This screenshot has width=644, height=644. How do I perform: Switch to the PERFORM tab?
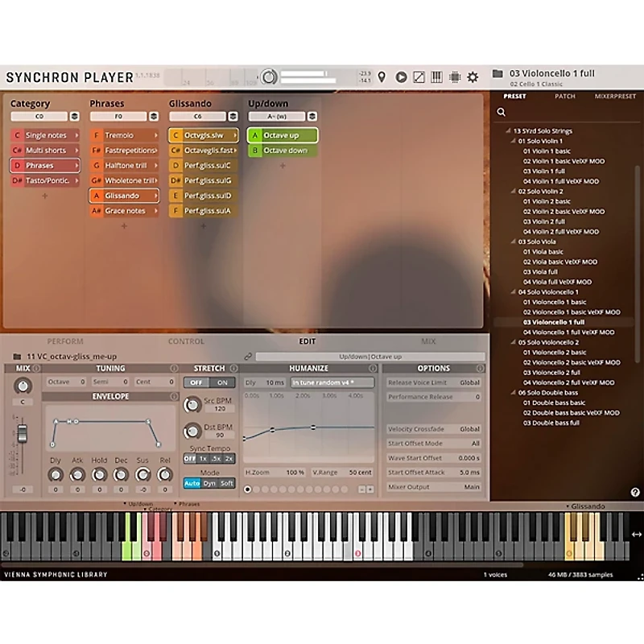(x=65, y=341)
